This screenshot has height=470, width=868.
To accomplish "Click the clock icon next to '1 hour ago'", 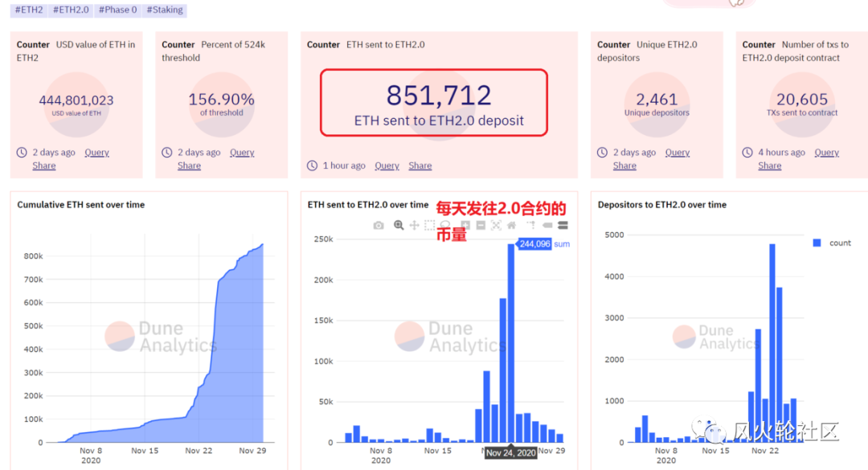I will [312, 166].
